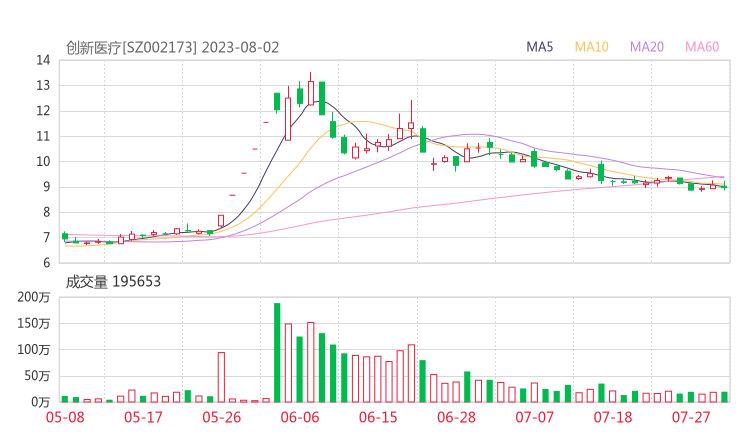740x440 pixels.
Task: Click the 05-08 date axis label
Action: click(x=65, y=417)
